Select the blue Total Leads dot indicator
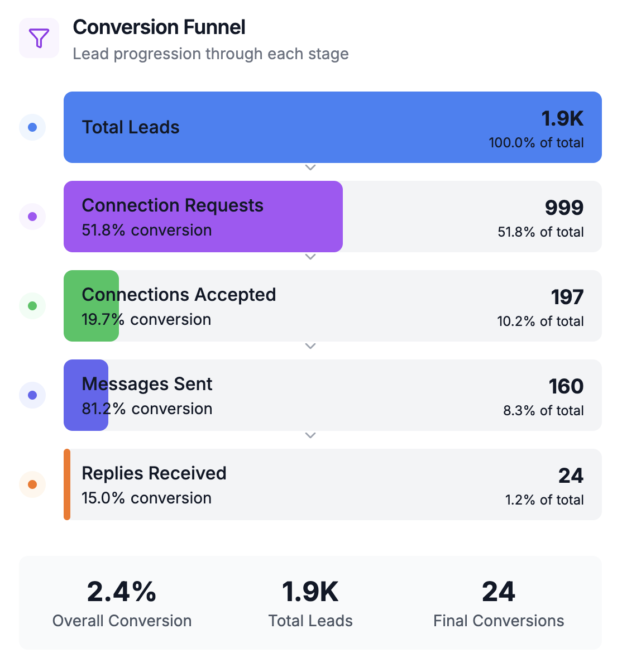Screen dimensions: 622x672 pyautogui.click(x=32, y=127)
